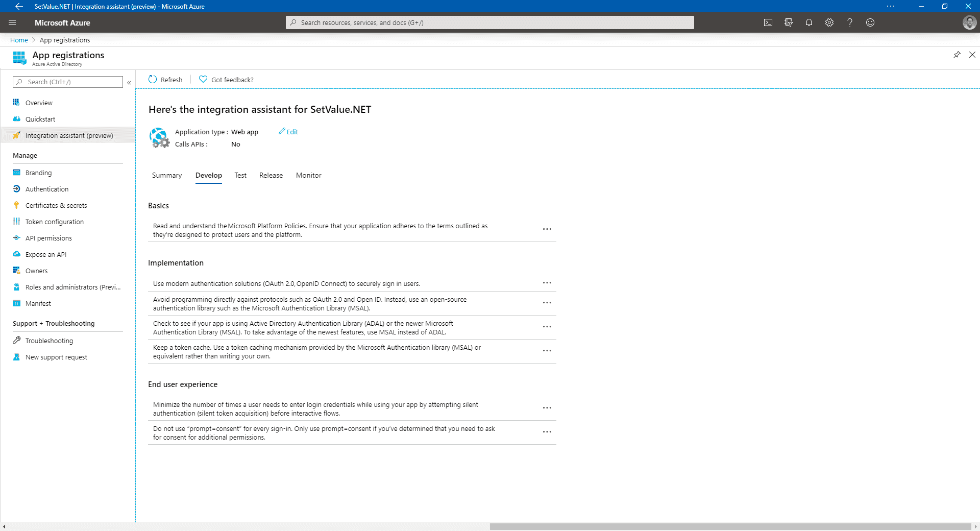
Task: Focus the Search resources, services, and docs box
Action: [x=490, y=22]
